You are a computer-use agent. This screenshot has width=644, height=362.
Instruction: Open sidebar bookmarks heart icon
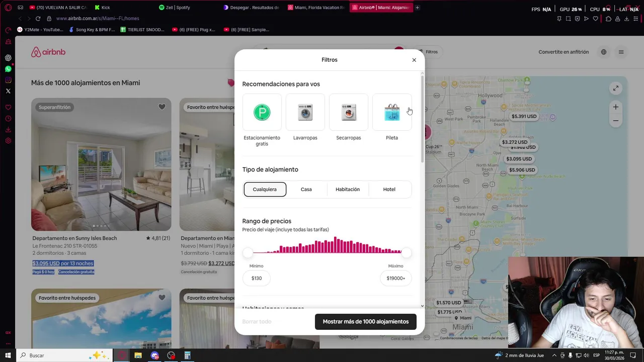[8, 108]
